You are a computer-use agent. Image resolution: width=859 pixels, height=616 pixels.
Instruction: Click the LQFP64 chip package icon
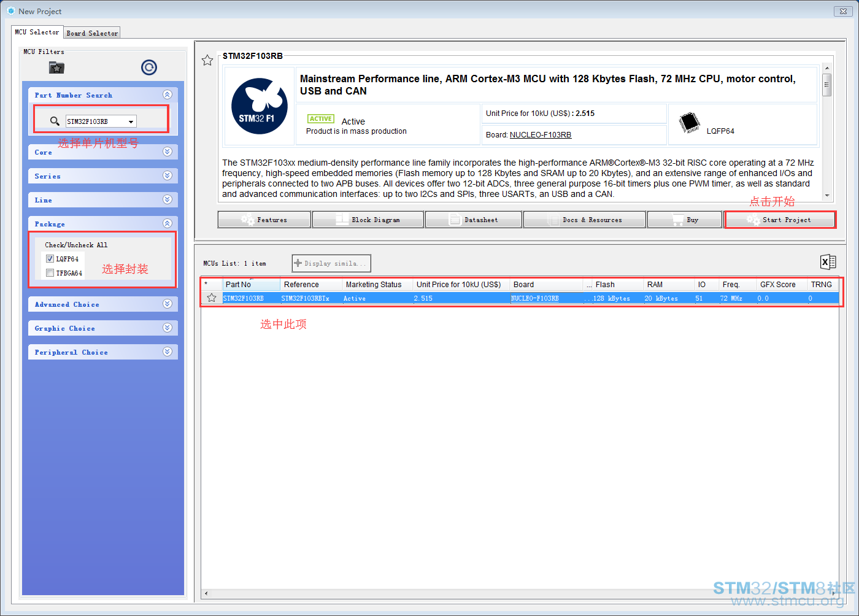690,123
